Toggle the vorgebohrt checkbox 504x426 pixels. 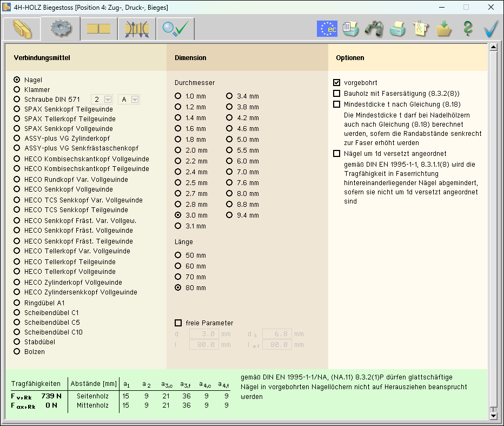(337, 83)
